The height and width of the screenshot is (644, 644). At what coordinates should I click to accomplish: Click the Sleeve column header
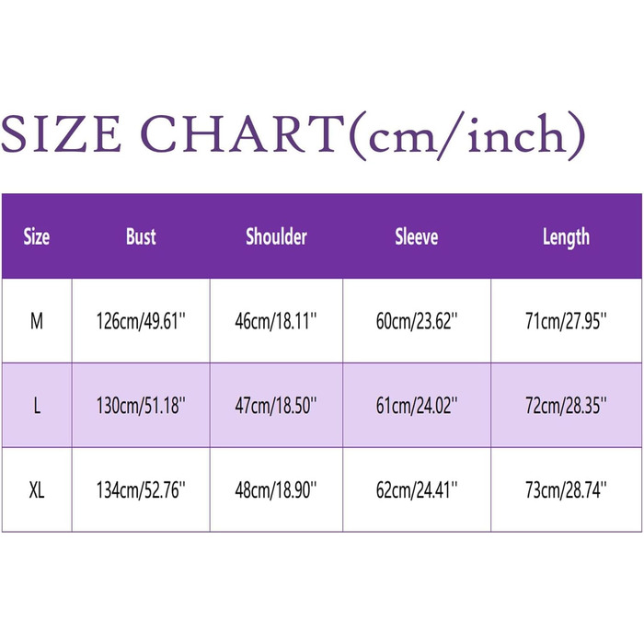point(416,236)
